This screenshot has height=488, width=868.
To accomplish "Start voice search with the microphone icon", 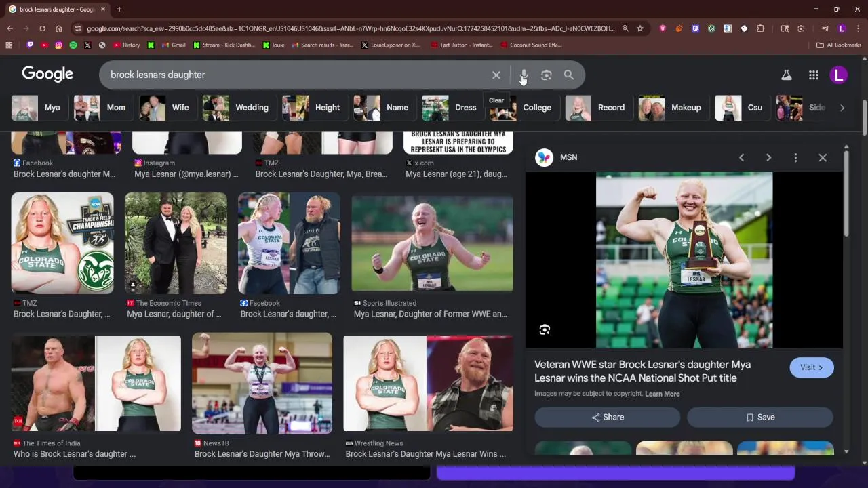I will (524, 75).
